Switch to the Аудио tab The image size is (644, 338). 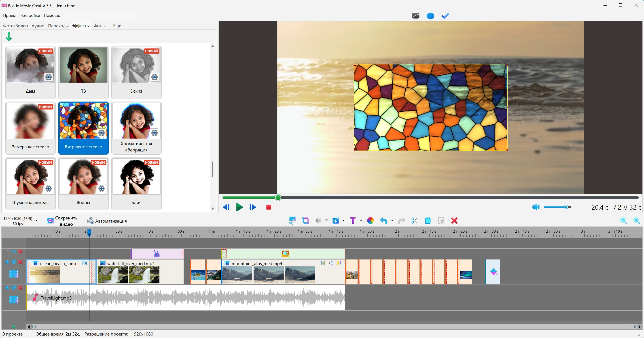click(38, 26)
